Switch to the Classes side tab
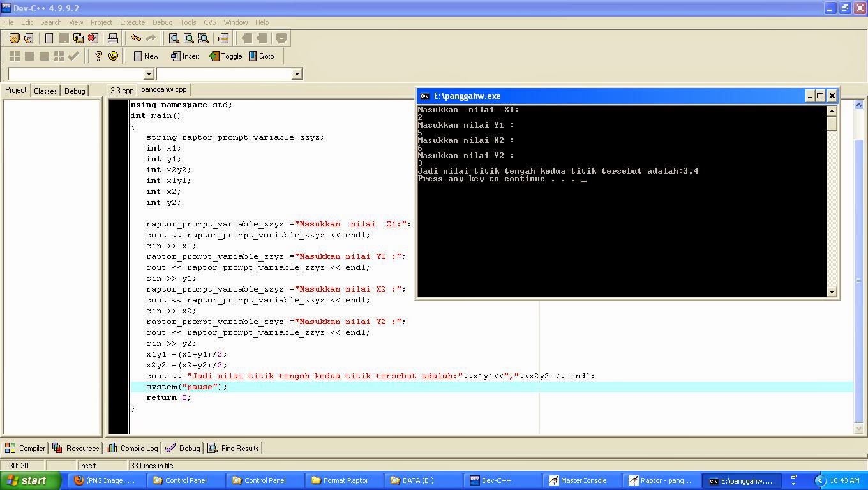Viewport: 868px width, 490px height. 45,91
